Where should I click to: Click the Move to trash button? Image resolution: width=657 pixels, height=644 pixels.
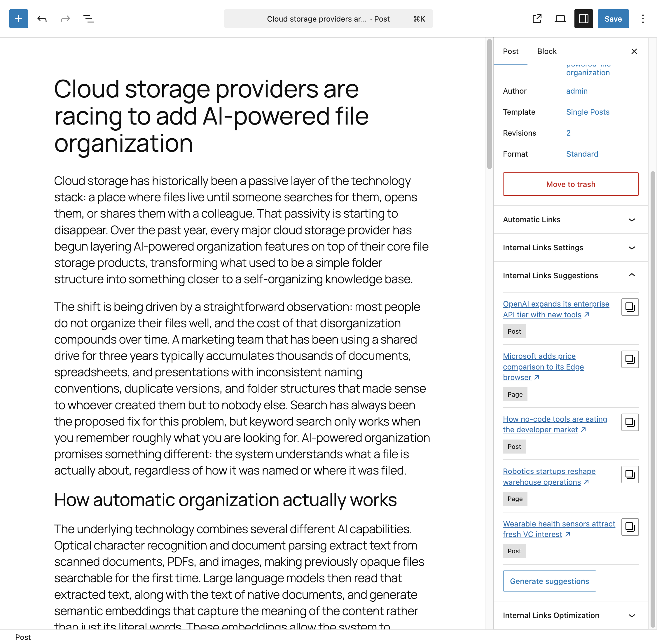(571, 184)
